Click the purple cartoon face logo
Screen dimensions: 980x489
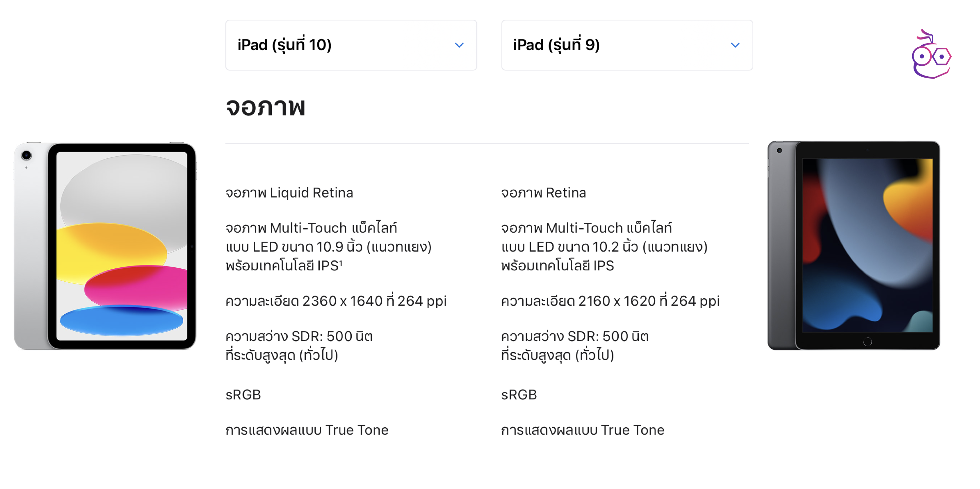931,55
